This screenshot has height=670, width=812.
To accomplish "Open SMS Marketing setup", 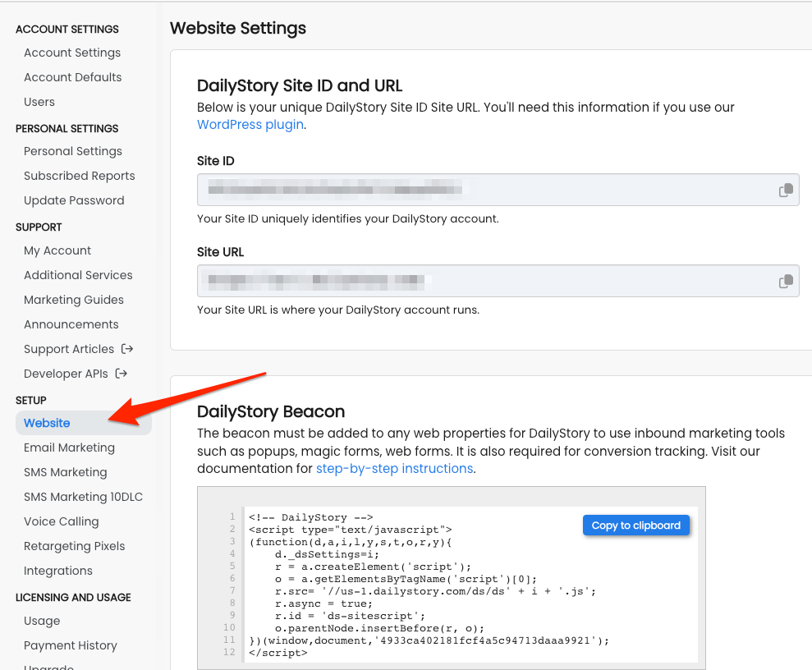I will 65,472.
